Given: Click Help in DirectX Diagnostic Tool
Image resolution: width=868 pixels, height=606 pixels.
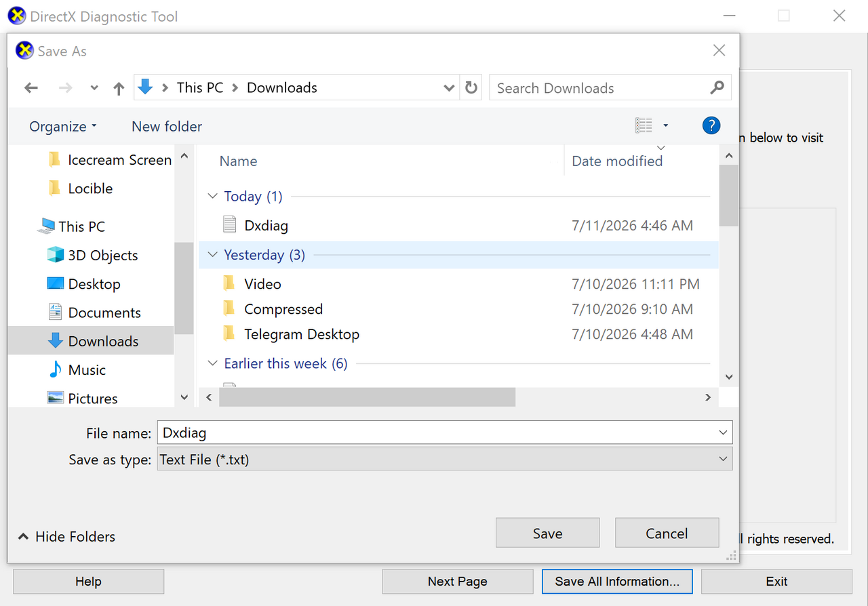Looking at the screenshot, I should click(x=88, y=582).
